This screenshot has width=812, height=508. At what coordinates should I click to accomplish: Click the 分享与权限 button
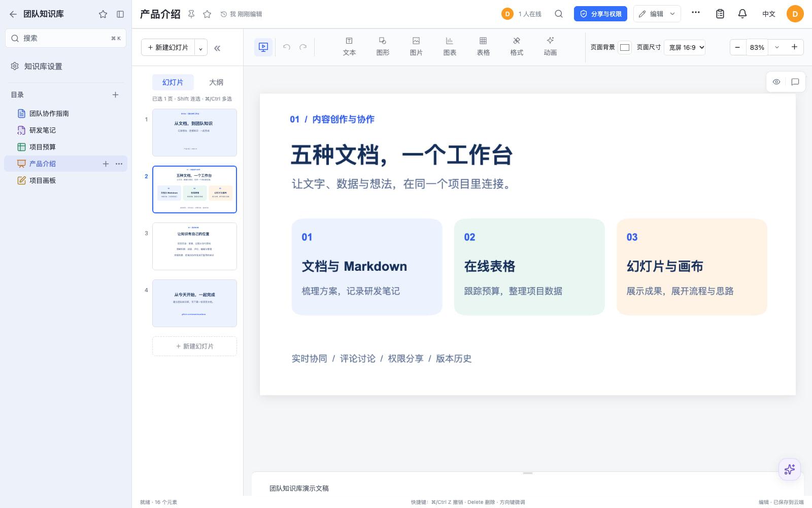pos(600,14)
